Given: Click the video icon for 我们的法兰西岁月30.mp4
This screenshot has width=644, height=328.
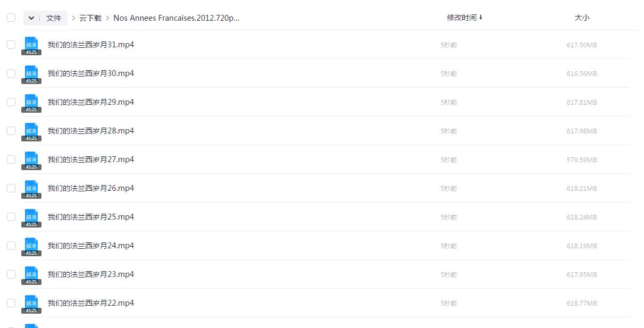Looking at the screenshot, I should pos(31,74).
